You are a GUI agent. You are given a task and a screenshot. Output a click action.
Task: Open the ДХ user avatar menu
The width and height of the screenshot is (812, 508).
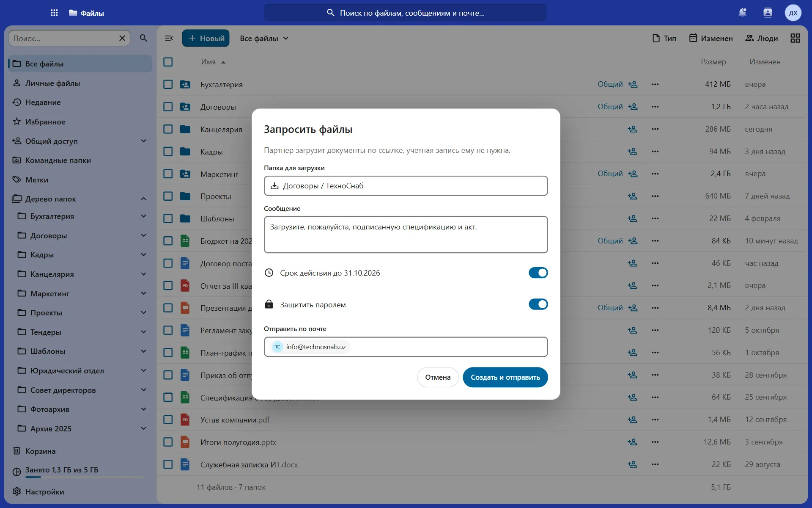pyautogui.click(x=793, y=13)
